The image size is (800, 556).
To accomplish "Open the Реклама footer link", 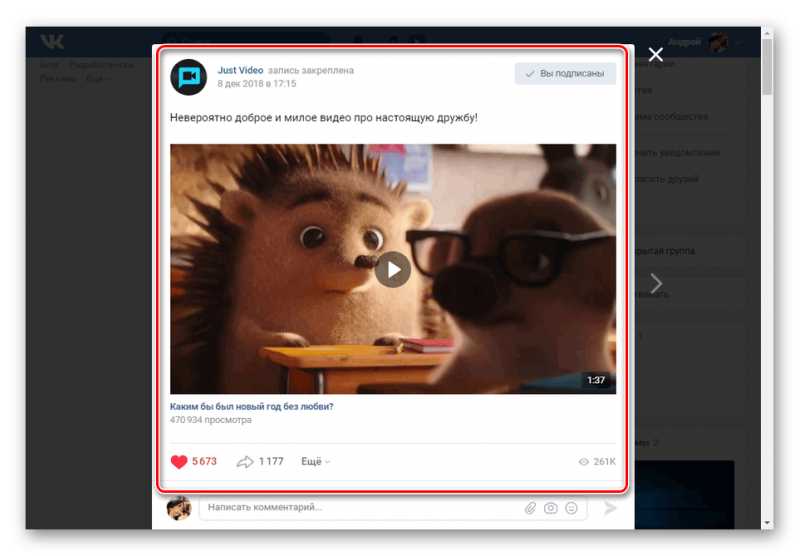I will (58, 79).
